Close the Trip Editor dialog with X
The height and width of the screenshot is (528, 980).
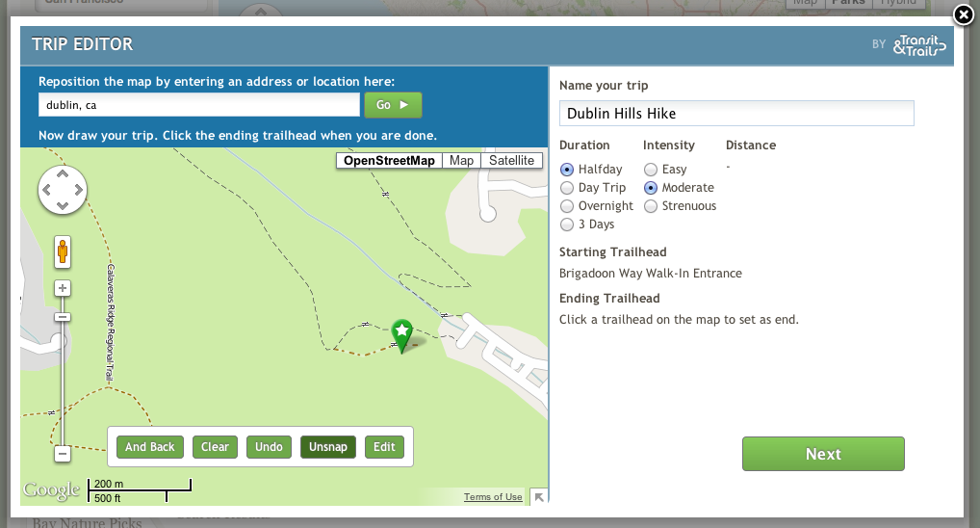click(963, 14)
